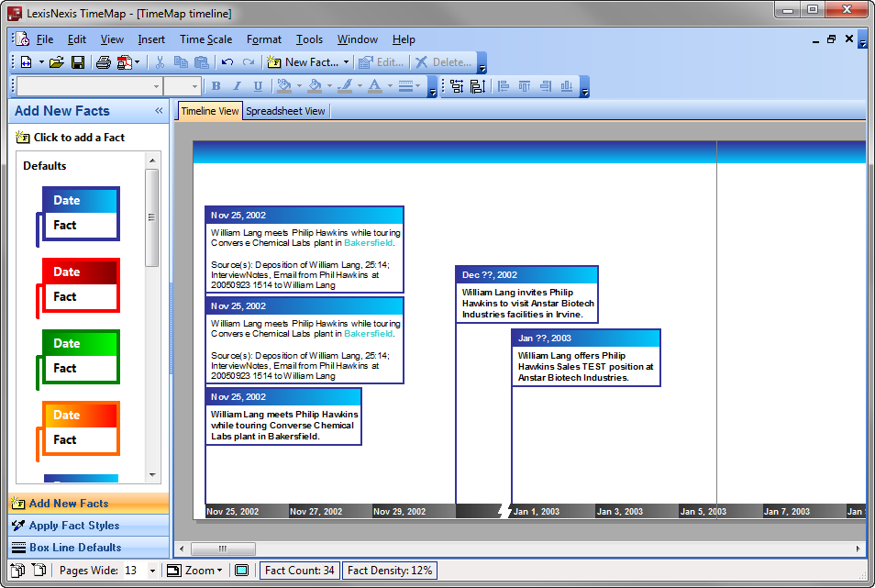Undo the last action
875x588 pixels.
point(227,62)
